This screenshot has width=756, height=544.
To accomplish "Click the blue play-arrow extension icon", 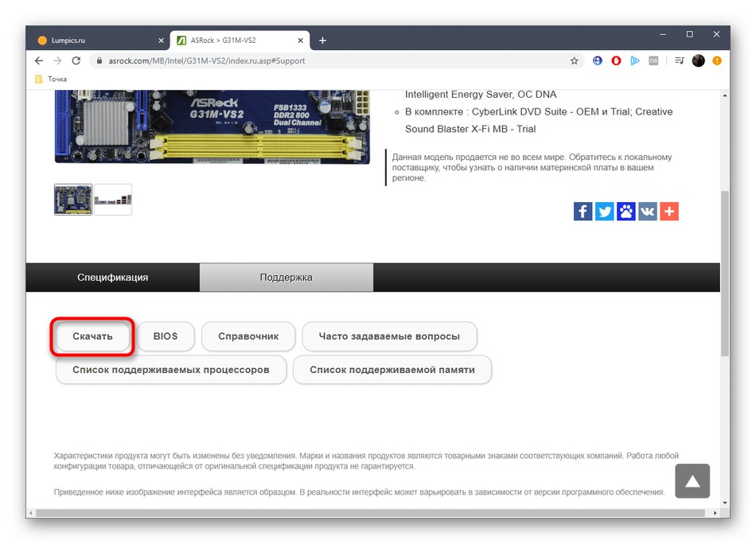I will [x=635, y=60].
